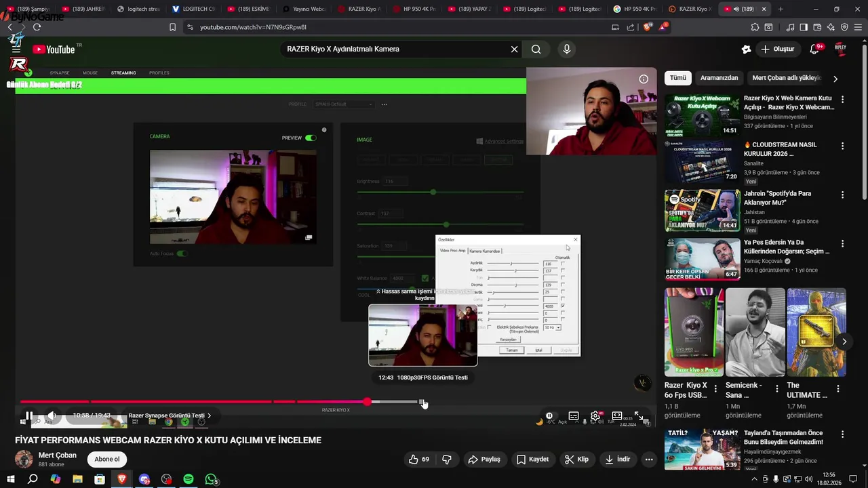
Task: Click the video info card icon
Action: tap(644, 79)
